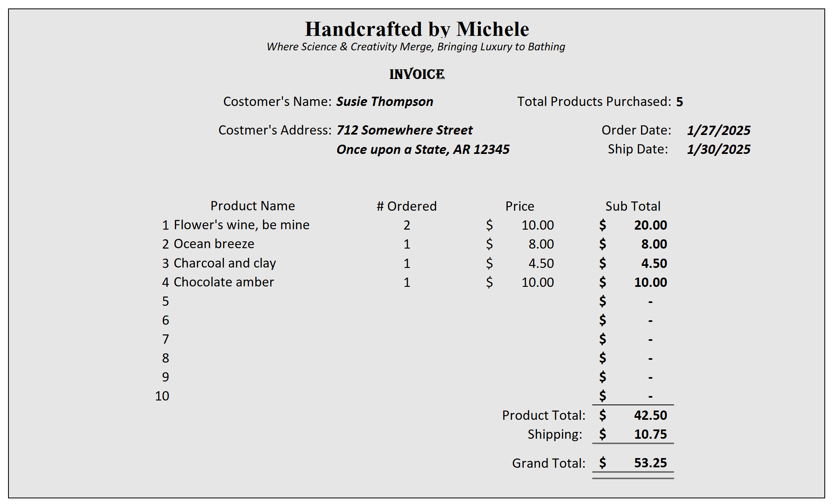Click the INVOICE heading
This screenshot has height=504, width=832.
(x=417, y=74)
